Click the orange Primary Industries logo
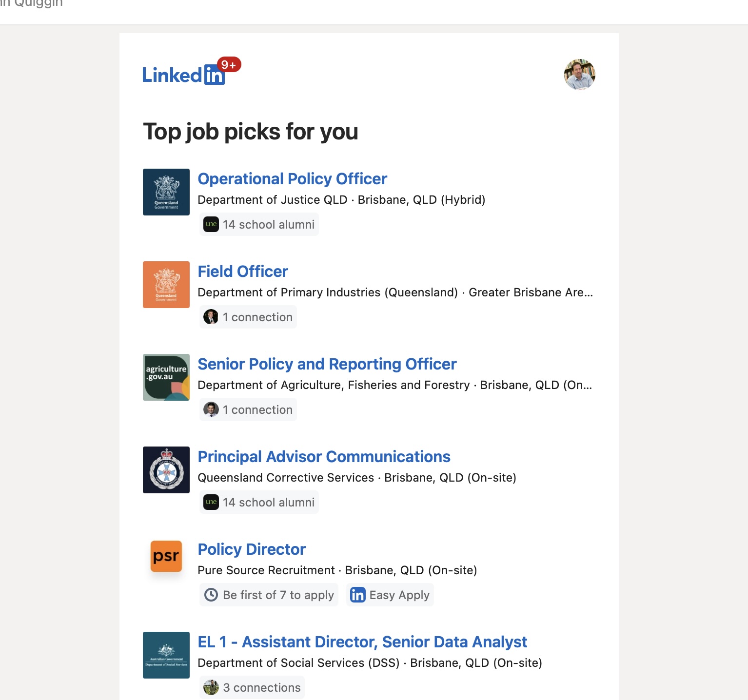The height and width of the screenshot is (700, 748). tap(166, 285)
